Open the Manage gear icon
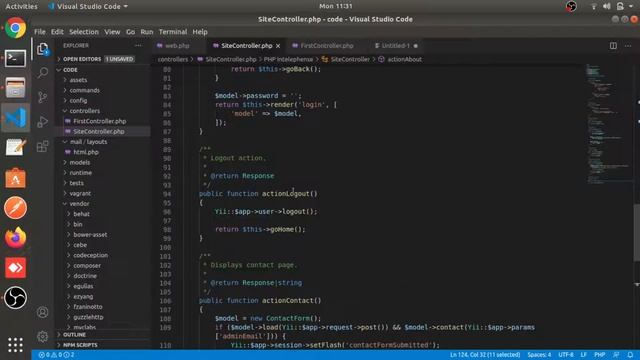 [42, 337]
